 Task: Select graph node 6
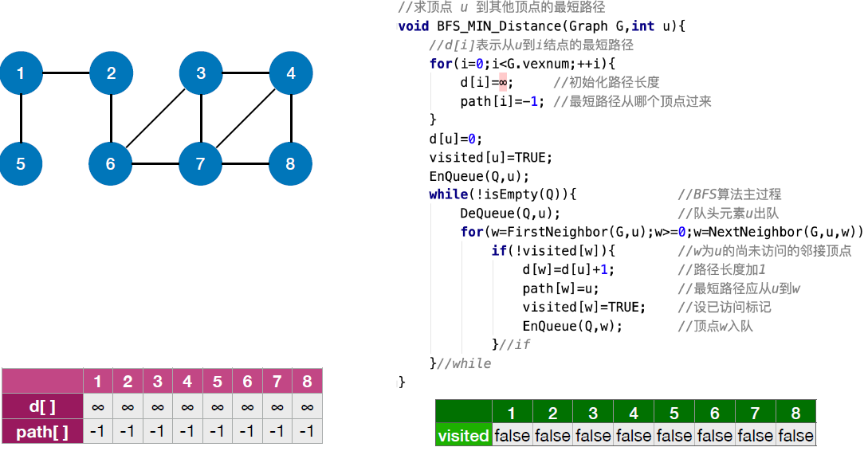point(111,164)
